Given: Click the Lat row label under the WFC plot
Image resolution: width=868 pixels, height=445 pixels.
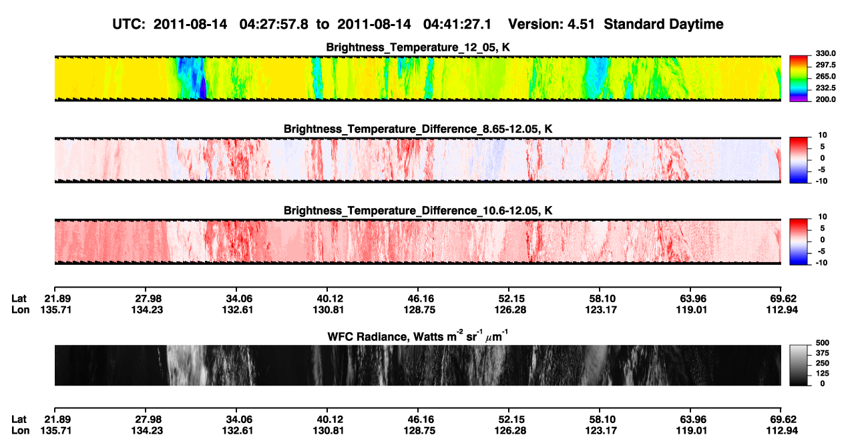Looking at the screenshot, I should coord(19,419).
